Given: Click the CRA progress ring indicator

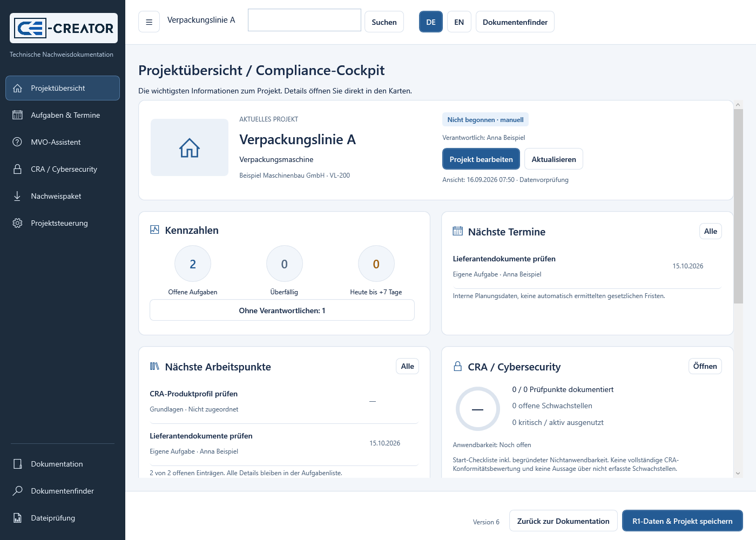Looking at the screenshot, I should [478, 409].
